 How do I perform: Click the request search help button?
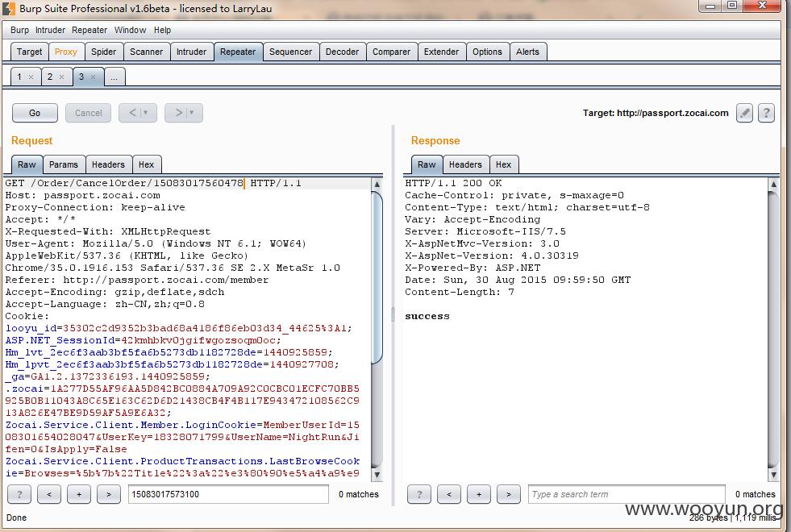click(19, 494)
